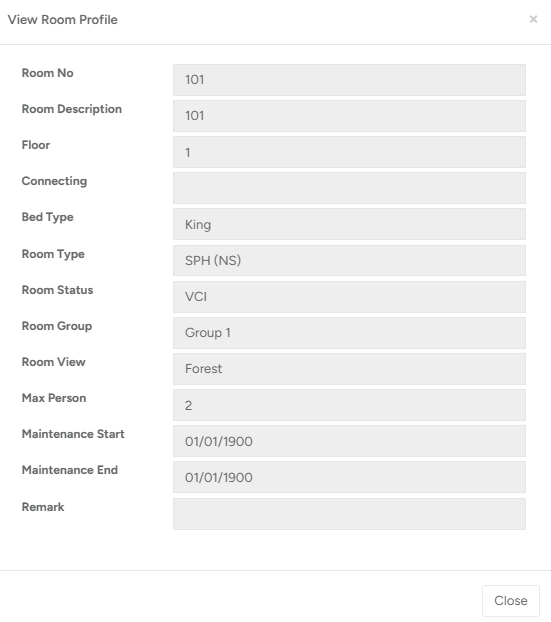Click the Room Group field Group 1
The image size is (551, 622).
click(349, 333)
